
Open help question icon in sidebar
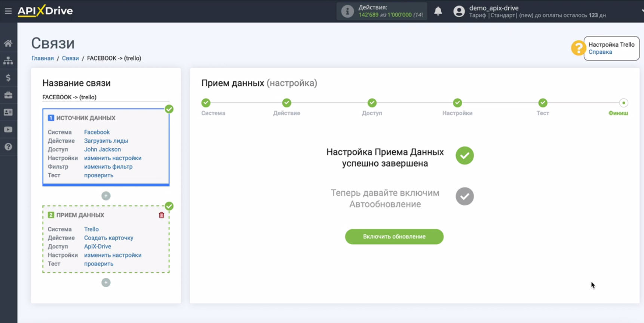[x=8, y=147]
